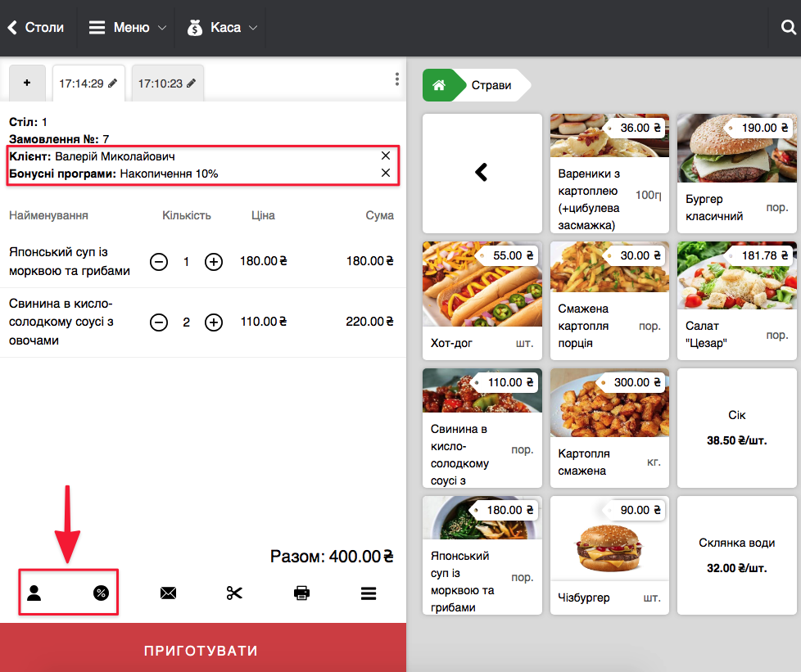The width and height of the screenshot is (801, 672).
Task: Remove bonus program Накопичення 10%
Action: (x=386, y=173)
